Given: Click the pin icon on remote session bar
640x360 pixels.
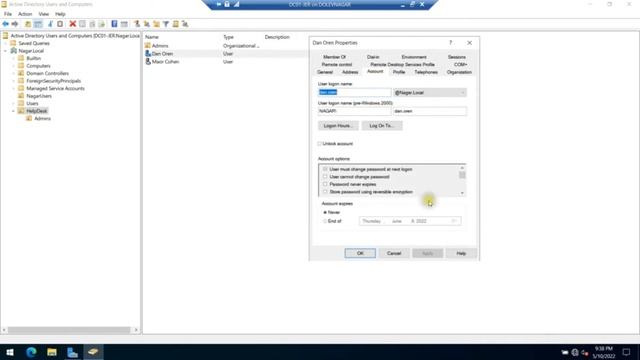Looking at the screenshot, I should pos(218,4).
